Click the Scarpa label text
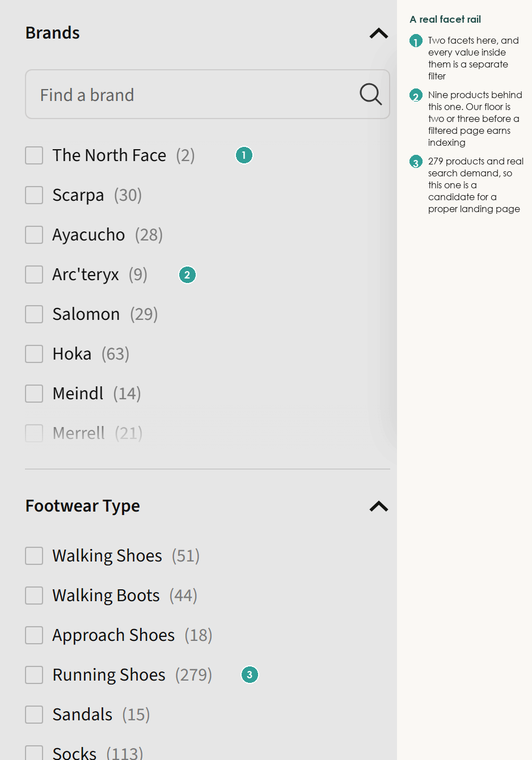 click(78, 196)
